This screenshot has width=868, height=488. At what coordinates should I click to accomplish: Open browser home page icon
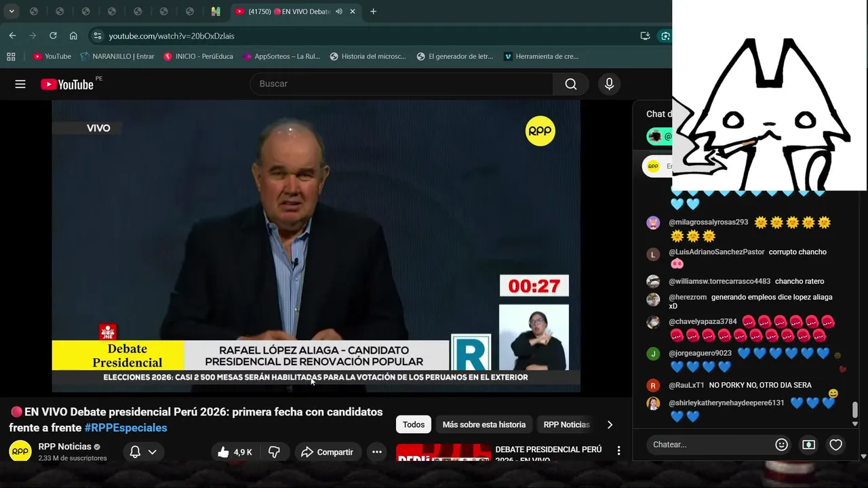[x=73, y=35]
